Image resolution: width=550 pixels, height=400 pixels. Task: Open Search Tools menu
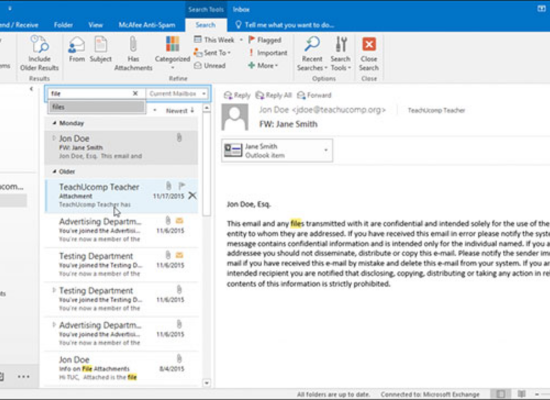341,53
